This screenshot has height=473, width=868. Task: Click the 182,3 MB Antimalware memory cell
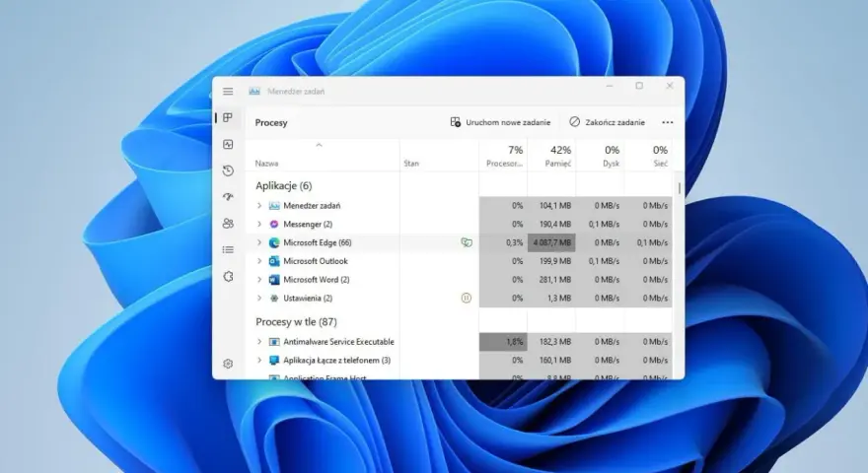point(552,342)
